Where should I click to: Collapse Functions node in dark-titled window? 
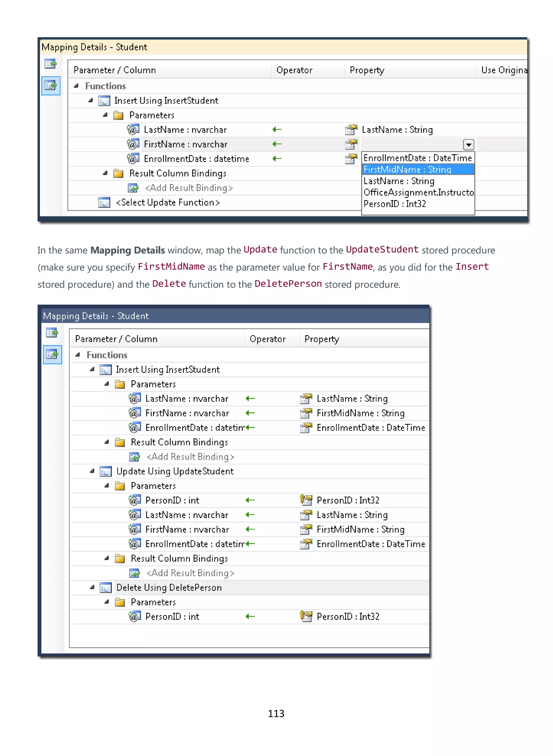tap(78, 355)
